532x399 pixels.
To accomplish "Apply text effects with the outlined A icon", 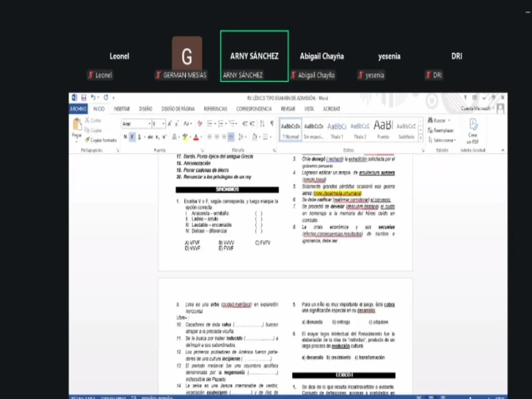I will (x=174, y=137).
